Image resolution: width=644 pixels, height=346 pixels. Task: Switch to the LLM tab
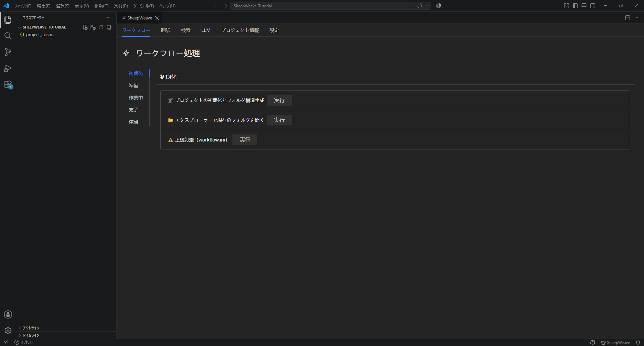pyautogui.click(x=206, y=30)
